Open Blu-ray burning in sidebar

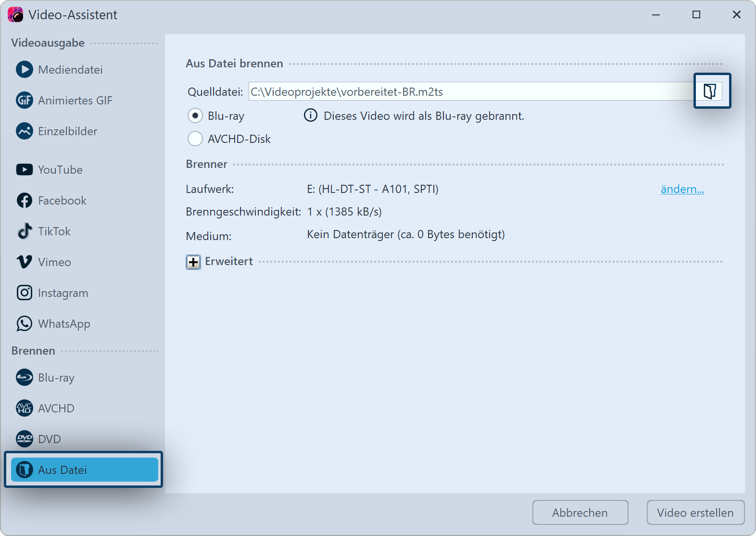[56, 378]
